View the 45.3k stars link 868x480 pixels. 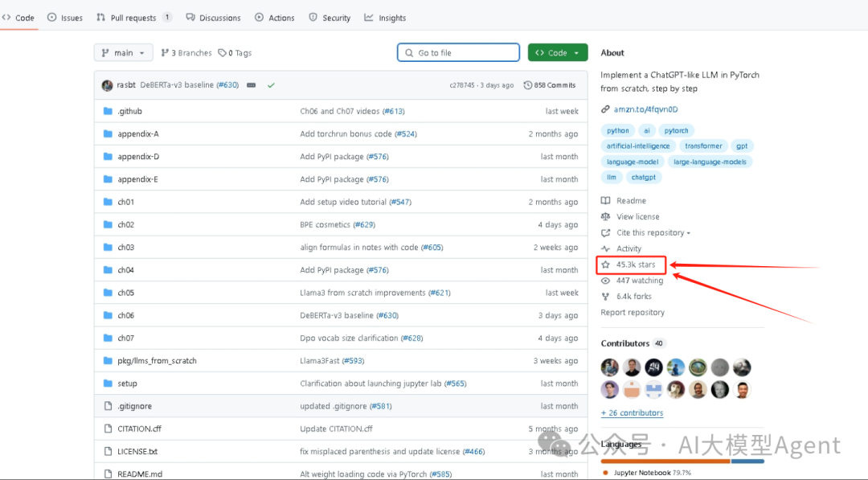tap(628, 265)
